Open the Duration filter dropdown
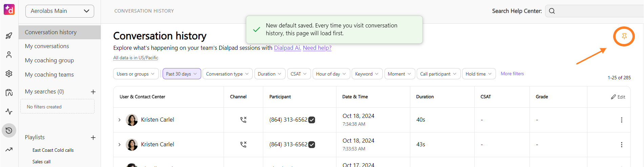 click(x=270, y=74)
